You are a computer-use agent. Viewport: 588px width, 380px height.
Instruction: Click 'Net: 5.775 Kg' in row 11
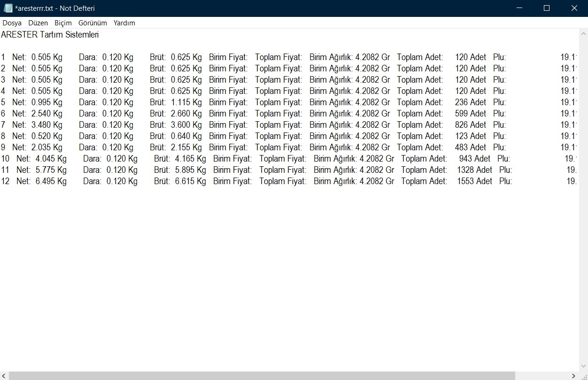click(x=41, y=170)
